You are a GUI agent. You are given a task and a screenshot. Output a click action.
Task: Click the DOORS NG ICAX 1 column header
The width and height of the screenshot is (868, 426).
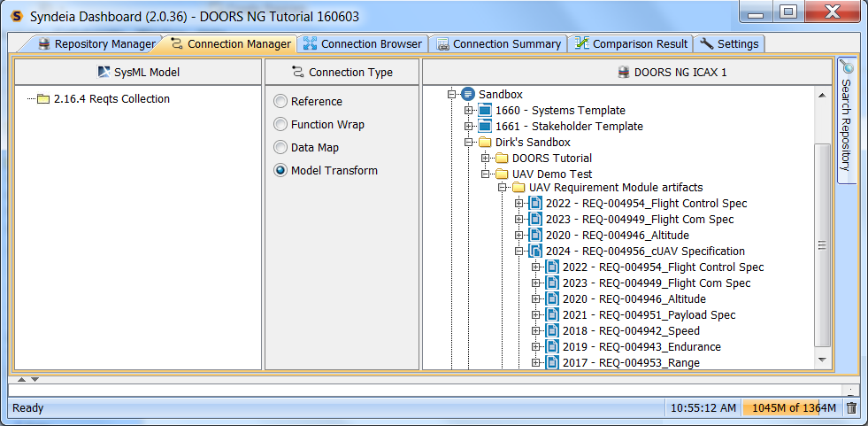(x=627, y=72)
